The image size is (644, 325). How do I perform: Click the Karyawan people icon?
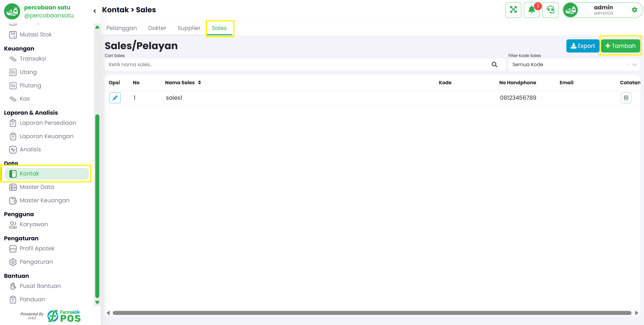13,225
